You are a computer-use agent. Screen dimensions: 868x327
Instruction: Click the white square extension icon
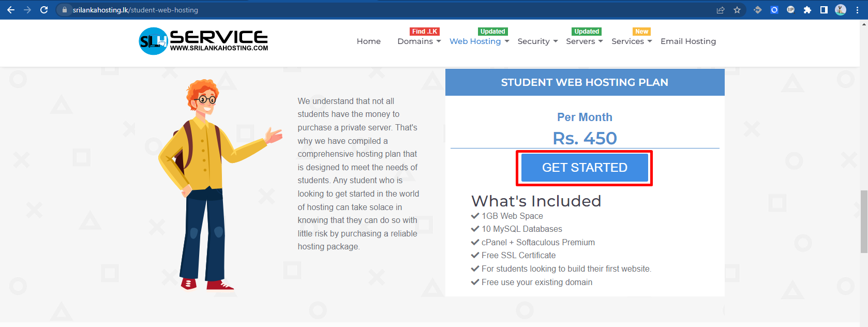(x=824, y=9)
